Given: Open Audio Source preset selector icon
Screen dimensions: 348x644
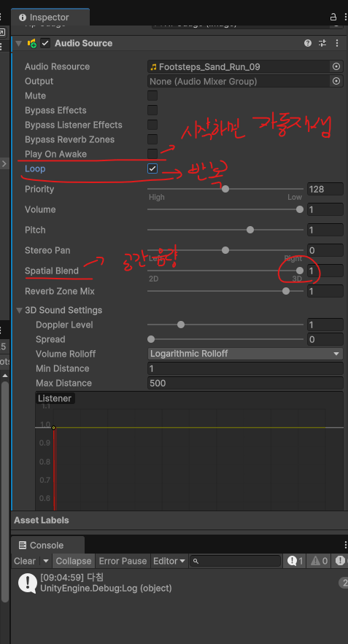Looking at the screenshot, I should [x=322, y=43].
